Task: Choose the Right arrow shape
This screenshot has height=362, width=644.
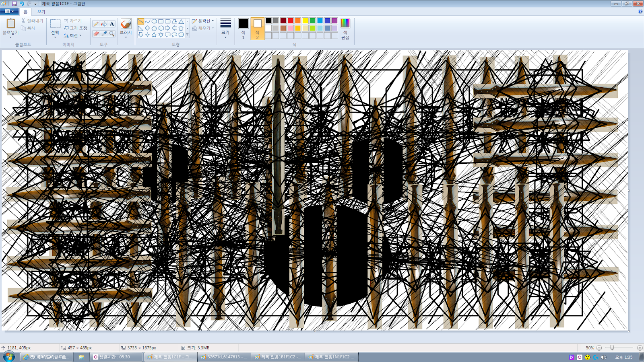Action: [x=167, y=28]
